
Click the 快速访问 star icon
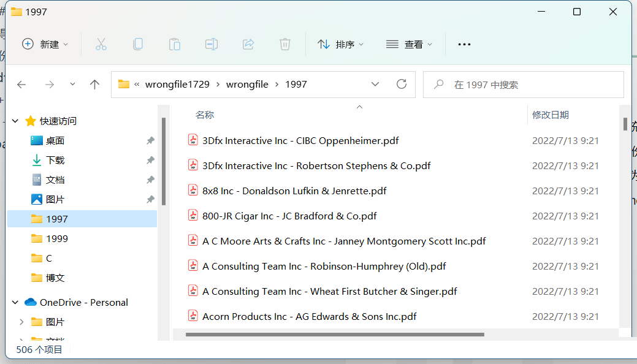[31, 121]
